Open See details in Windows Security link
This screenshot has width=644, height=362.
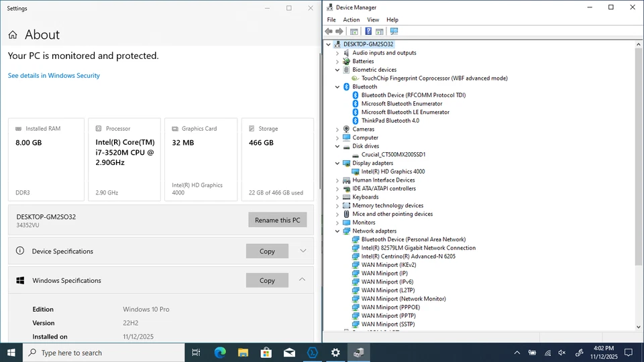54,76
